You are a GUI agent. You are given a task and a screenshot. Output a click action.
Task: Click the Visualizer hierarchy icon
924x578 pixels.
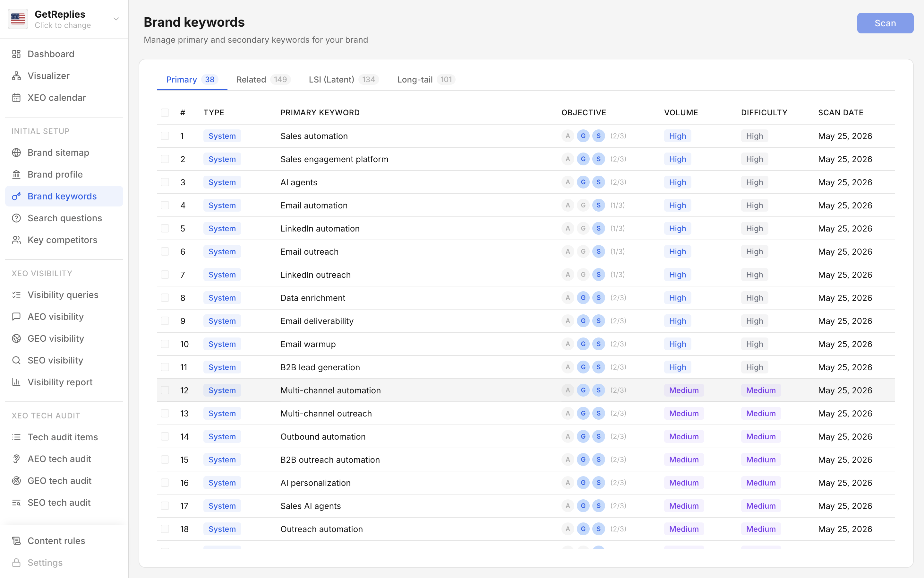[16, 76]
